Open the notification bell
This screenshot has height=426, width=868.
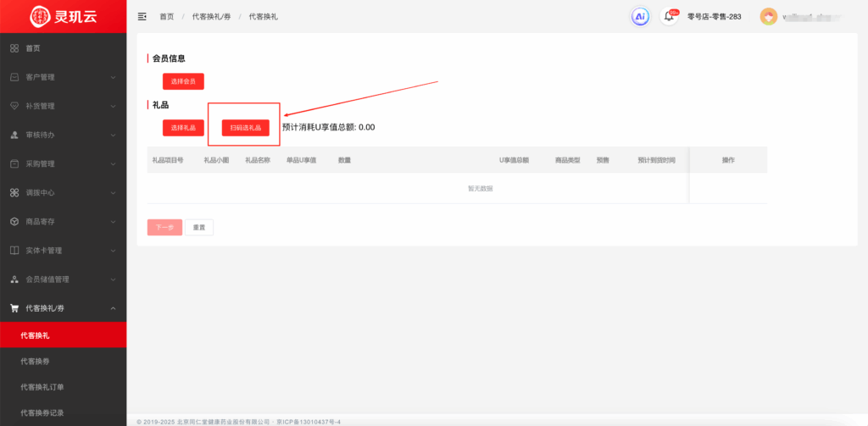[x=670, y=16]
